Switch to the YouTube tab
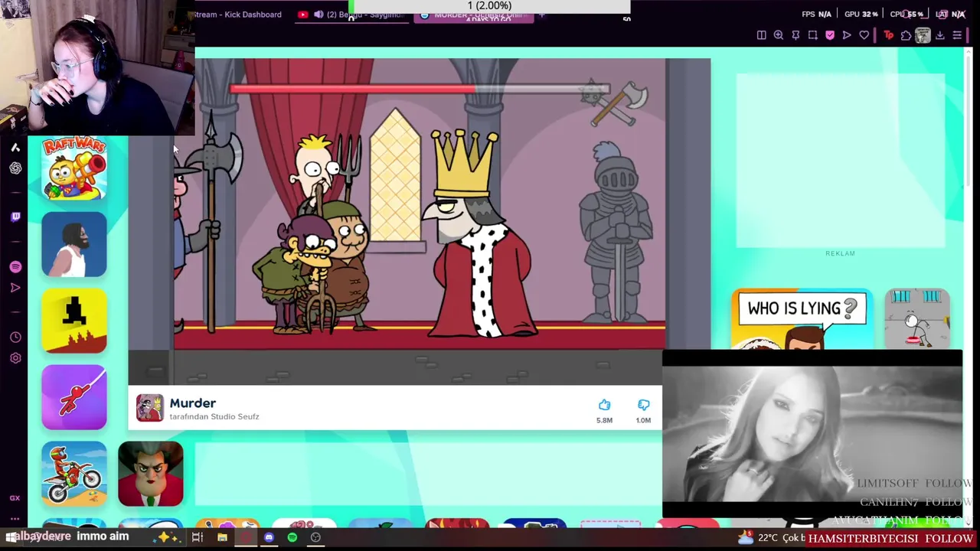This screenshot has height=551, width=980. [x=353, y=15]
